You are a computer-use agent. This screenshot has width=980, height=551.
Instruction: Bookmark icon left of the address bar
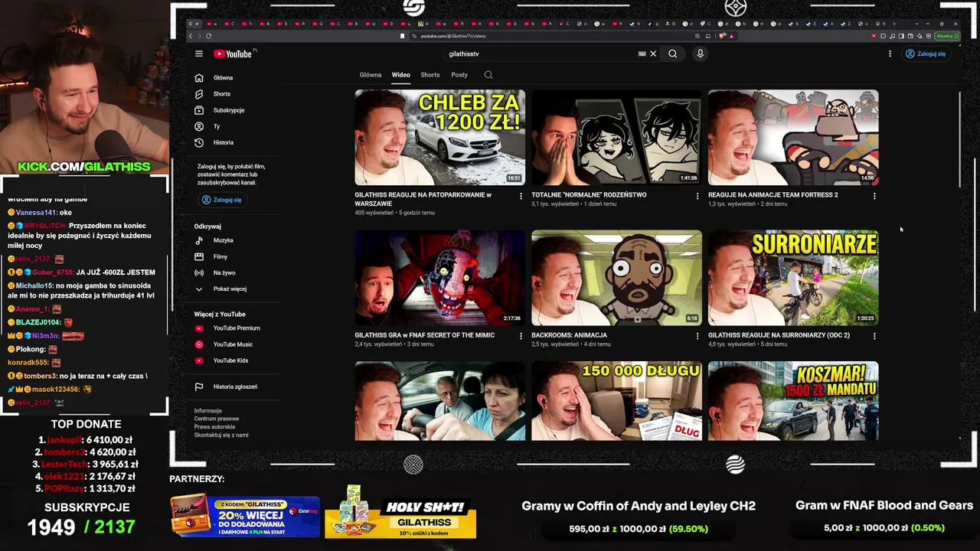[403, 36]
